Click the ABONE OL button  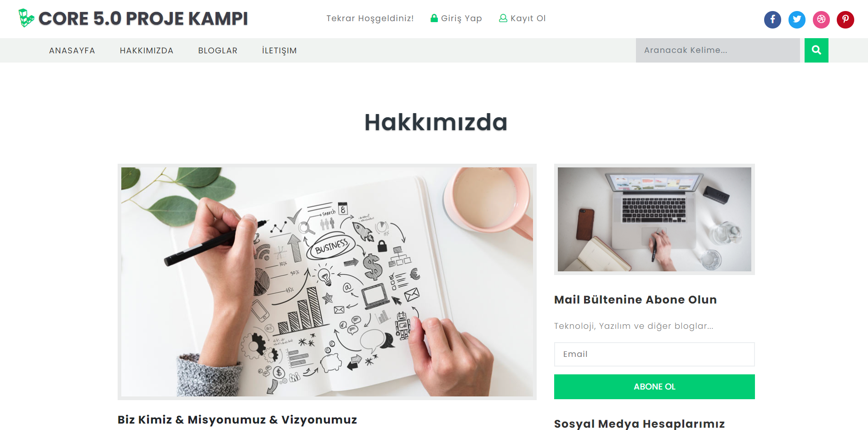point(654,387)
